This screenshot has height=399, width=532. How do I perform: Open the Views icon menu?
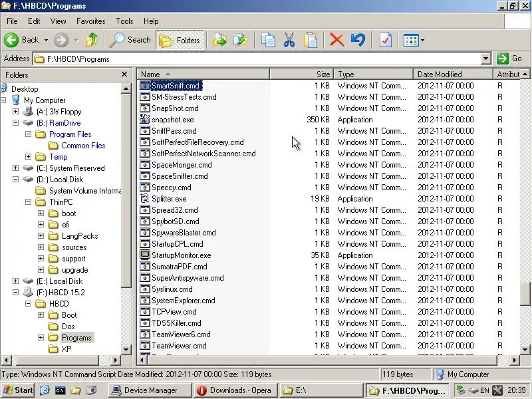414,40
